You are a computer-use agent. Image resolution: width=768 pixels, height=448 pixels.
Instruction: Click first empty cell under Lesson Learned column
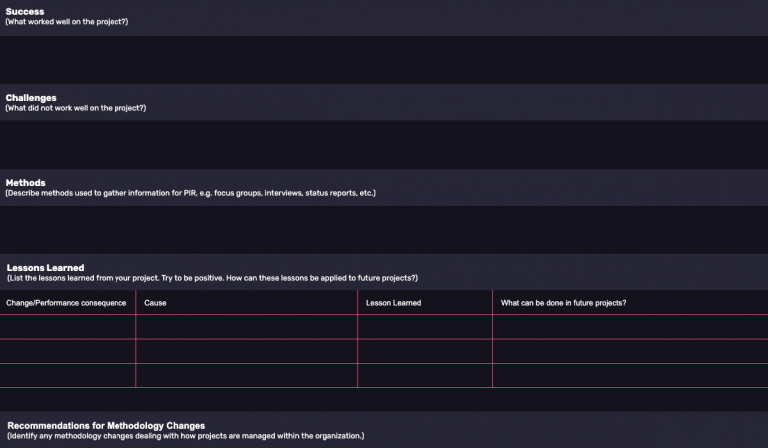(424, 327)
